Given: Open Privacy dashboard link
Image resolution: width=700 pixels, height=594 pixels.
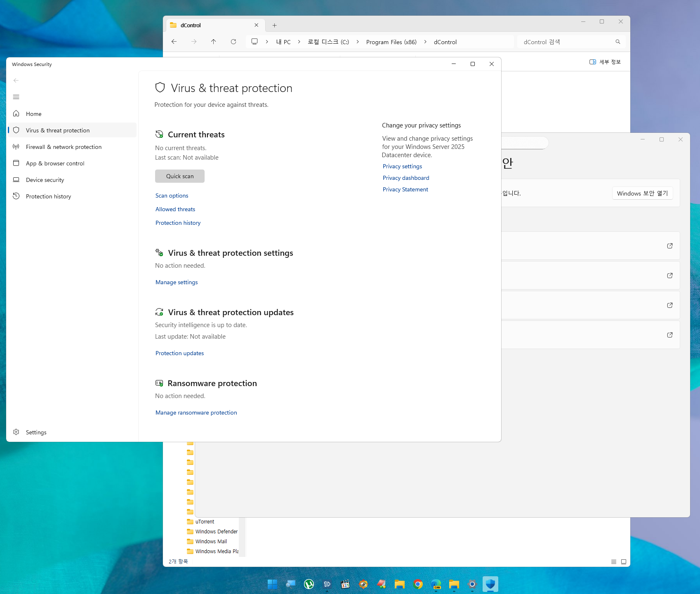Looking at the screenshot, I should click(406, 178).
